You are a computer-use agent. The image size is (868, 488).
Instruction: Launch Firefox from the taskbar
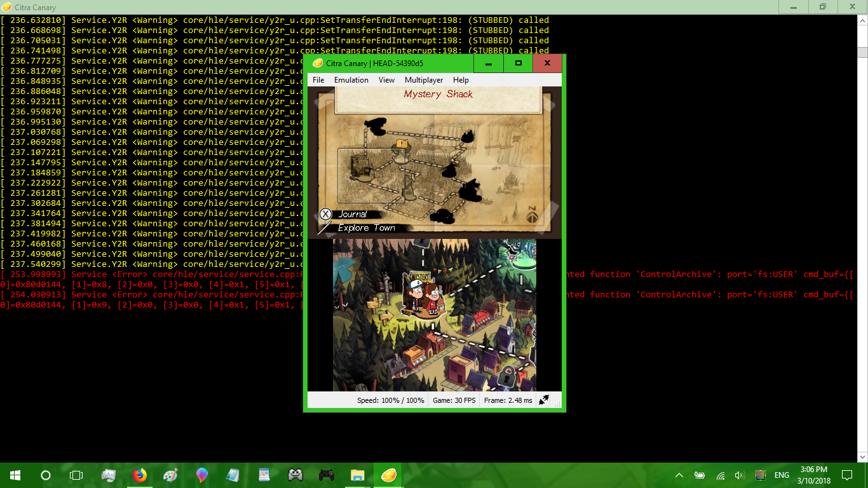(x=140, y=475)
